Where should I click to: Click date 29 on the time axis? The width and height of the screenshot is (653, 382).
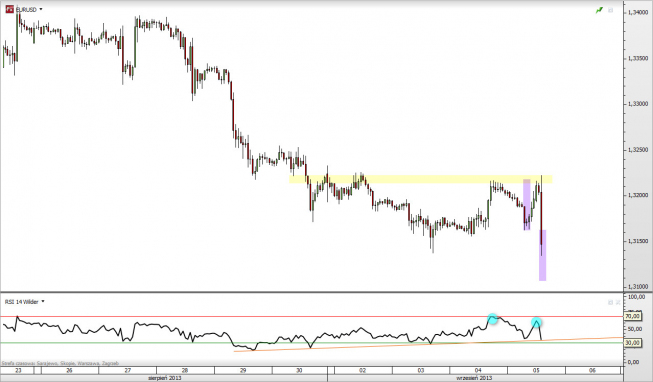point(243,370)
